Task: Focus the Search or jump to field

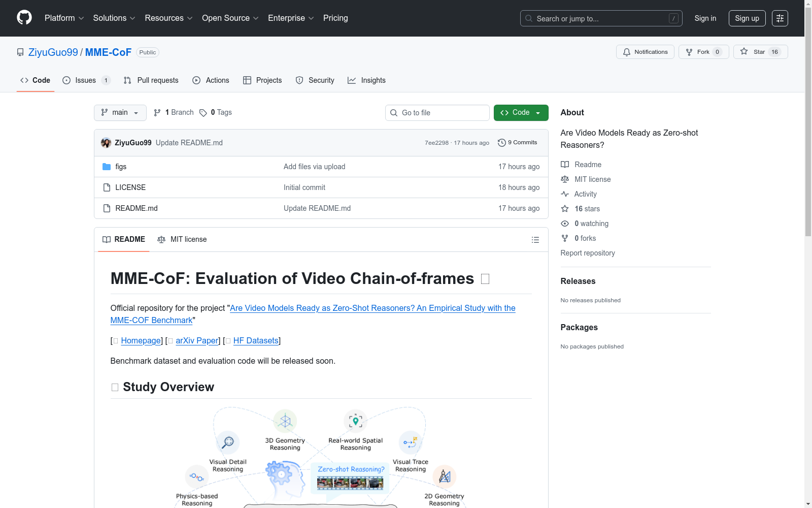Action: tap(601, 18)
